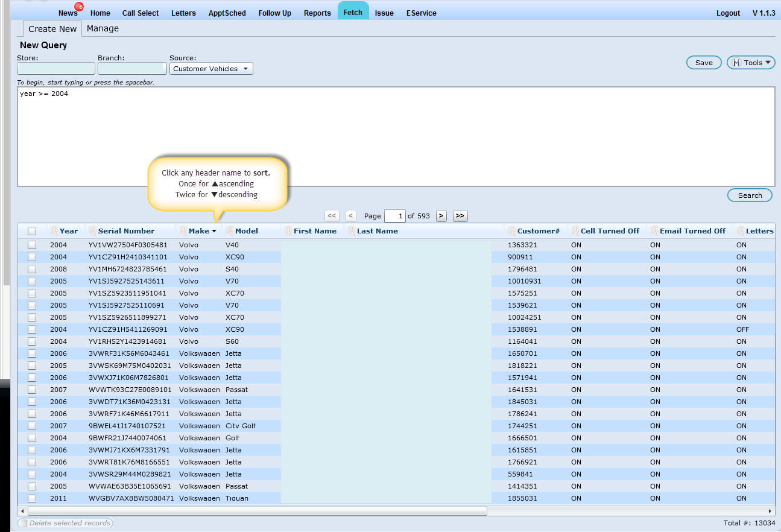The image size is (781, 532).
Task: Click the filter icon beside Cell Turned Off
Action: click(575, 231)
